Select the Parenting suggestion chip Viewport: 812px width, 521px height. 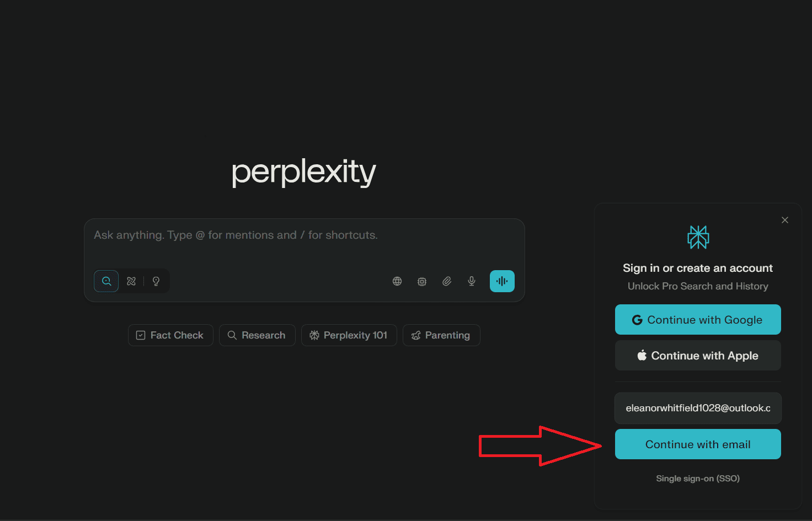[x=441, y=335]
